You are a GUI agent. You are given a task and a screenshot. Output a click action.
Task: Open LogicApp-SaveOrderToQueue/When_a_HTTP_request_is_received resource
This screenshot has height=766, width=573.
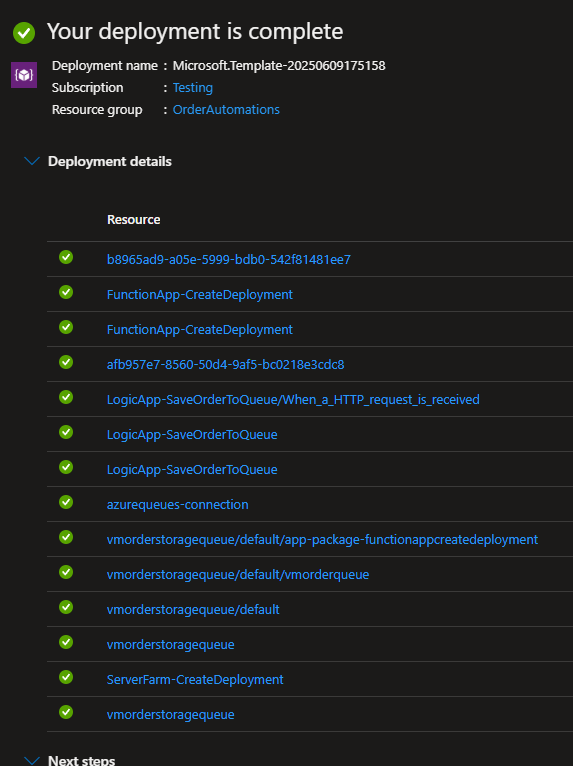[293, 400]
